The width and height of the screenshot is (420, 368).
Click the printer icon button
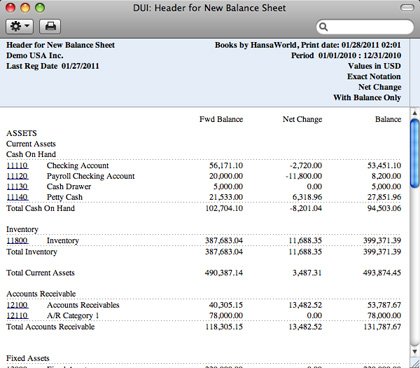coord(50,26)
